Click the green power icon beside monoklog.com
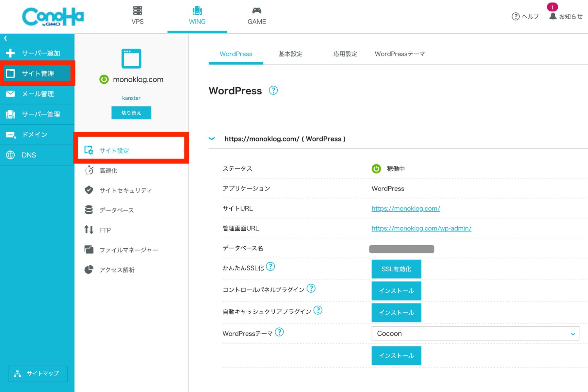 (104, 79)
